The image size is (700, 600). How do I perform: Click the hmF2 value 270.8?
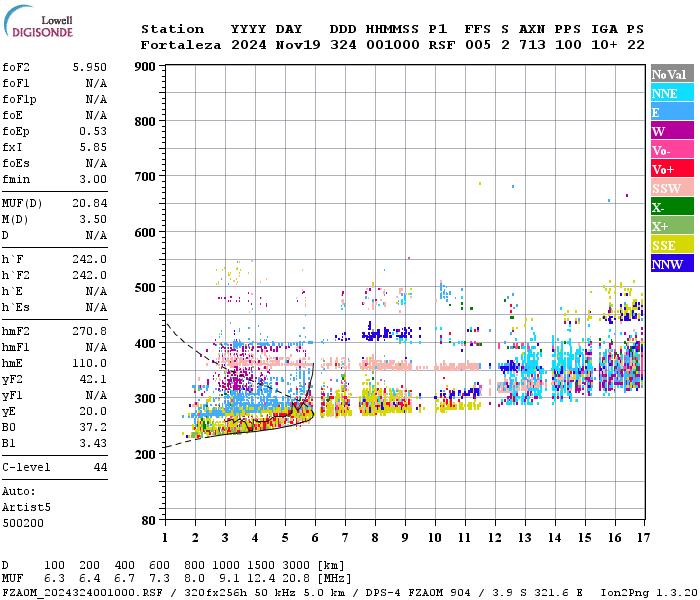pos(90,331)
